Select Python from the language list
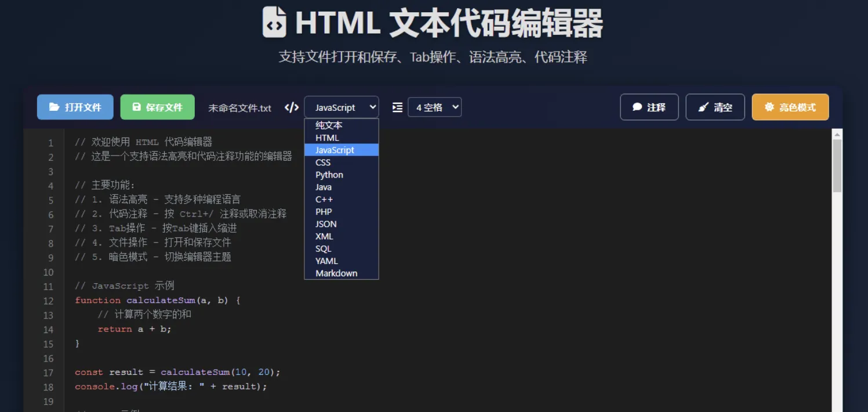Screen dimensions: 868x412 [x=329, y=174]
